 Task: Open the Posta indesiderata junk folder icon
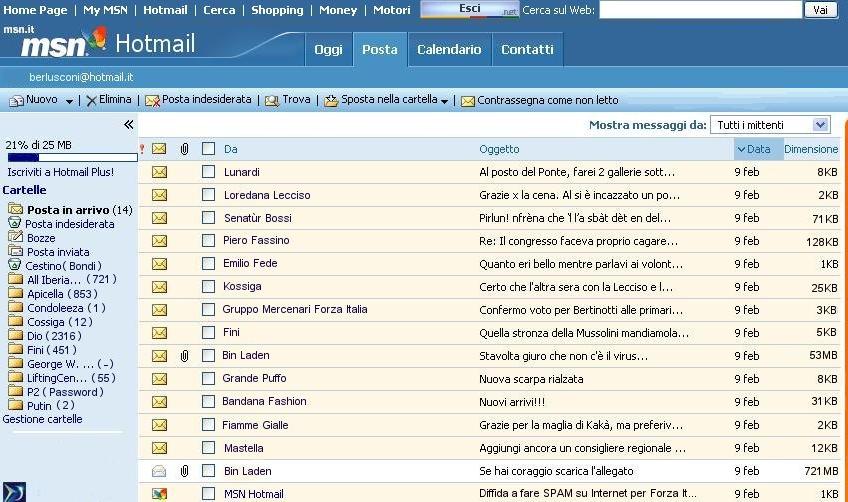click(15, 222)
